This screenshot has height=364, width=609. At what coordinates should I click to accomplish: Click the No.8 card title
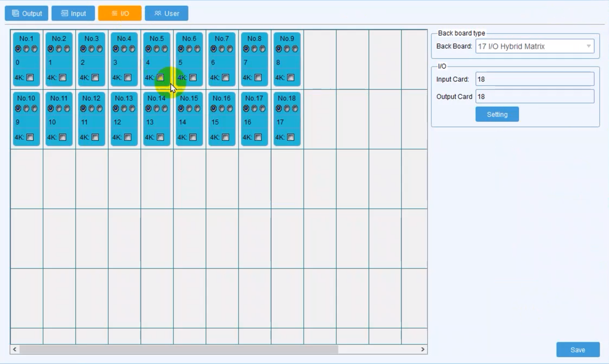(254, 39)
